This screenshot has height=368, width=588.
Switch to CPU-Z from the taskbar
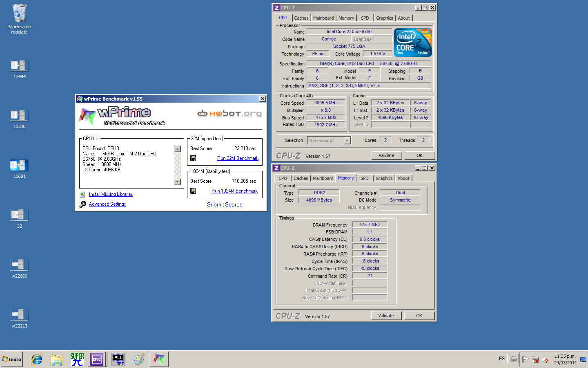coord(97,359)
